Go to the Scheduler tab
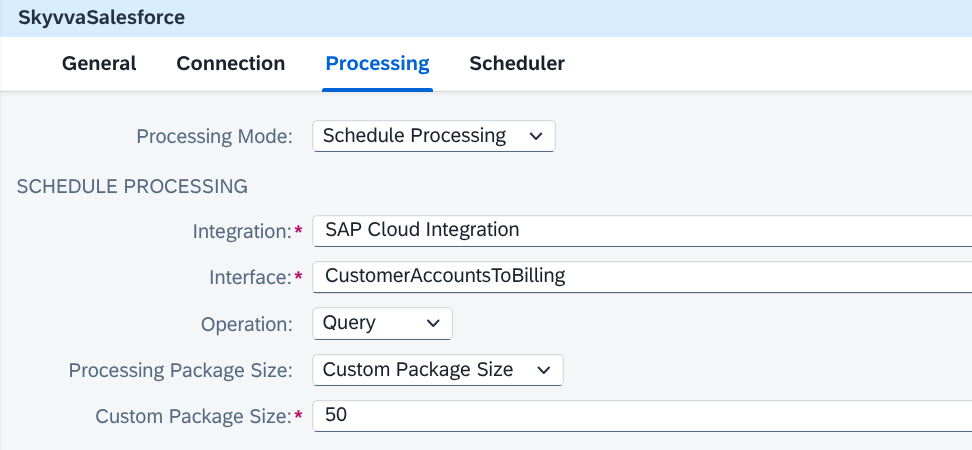Viewport: 972px width, 450px height. (517, 64)
